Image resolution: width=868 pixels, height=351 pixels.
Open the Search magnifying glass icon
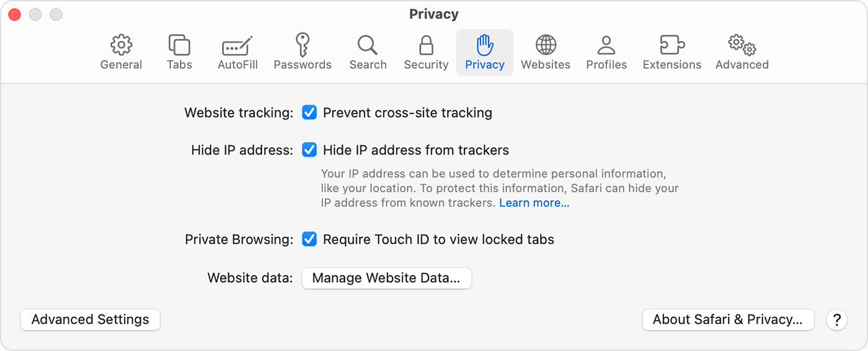point(368,45)
